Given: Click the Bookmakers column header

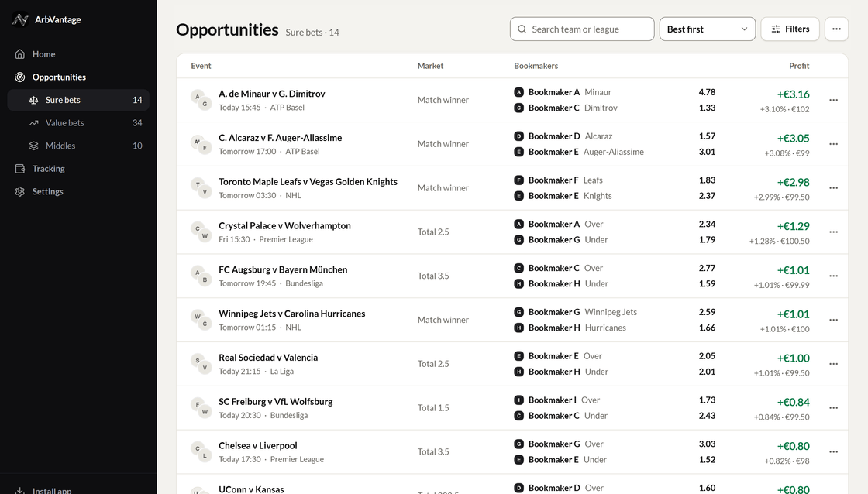Looking at the screenshot, I should point(536,66).
